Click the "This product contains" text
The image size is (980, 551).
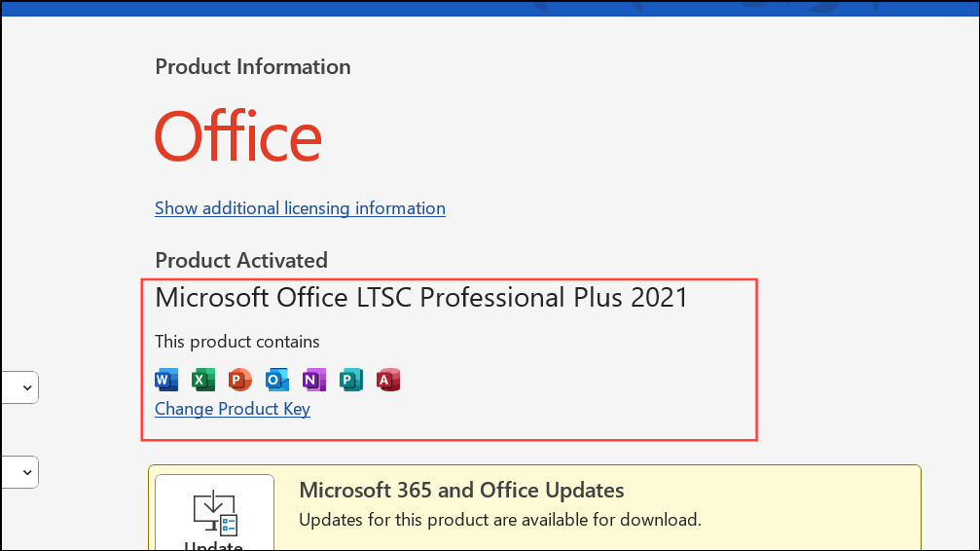point(237,342)
